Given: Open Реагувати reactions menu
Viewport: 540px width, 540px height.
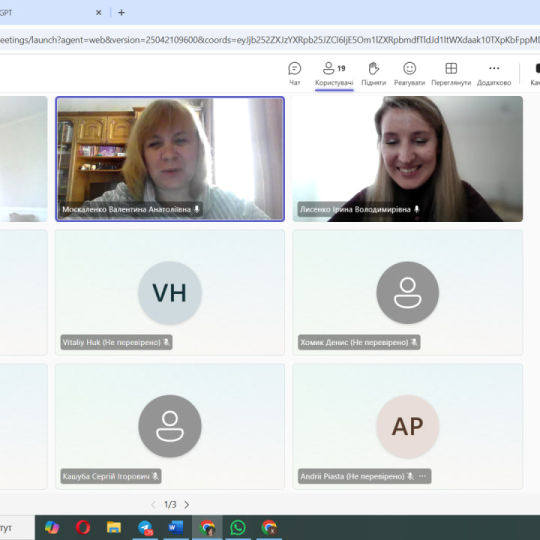Looking at the screenshot, I should (409, 73).
